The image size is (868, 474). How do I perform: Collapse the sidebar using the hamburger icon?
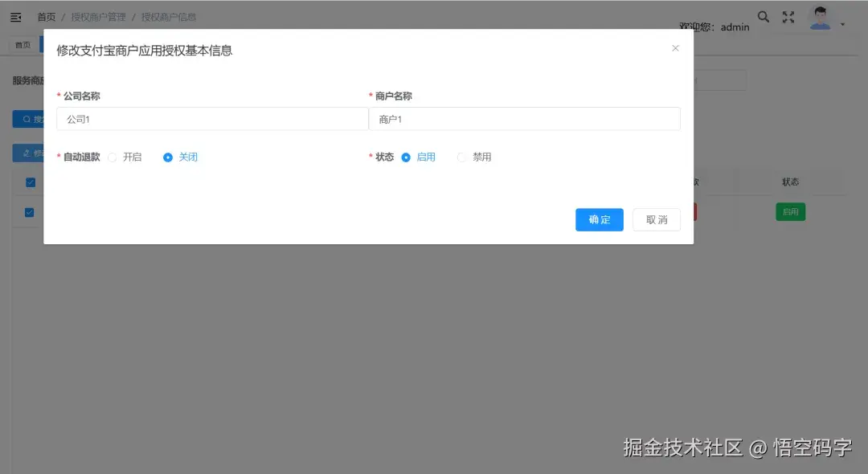tap(15, 16)
